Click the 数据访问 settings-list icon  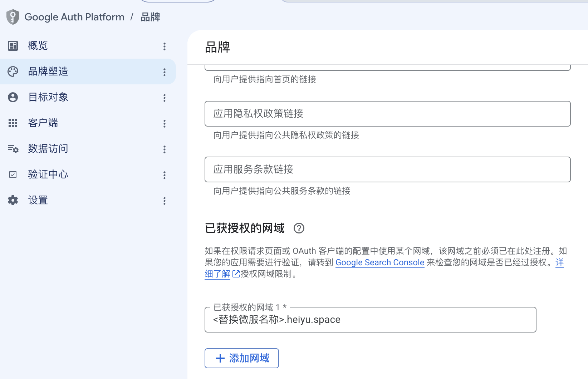[13, 149]
